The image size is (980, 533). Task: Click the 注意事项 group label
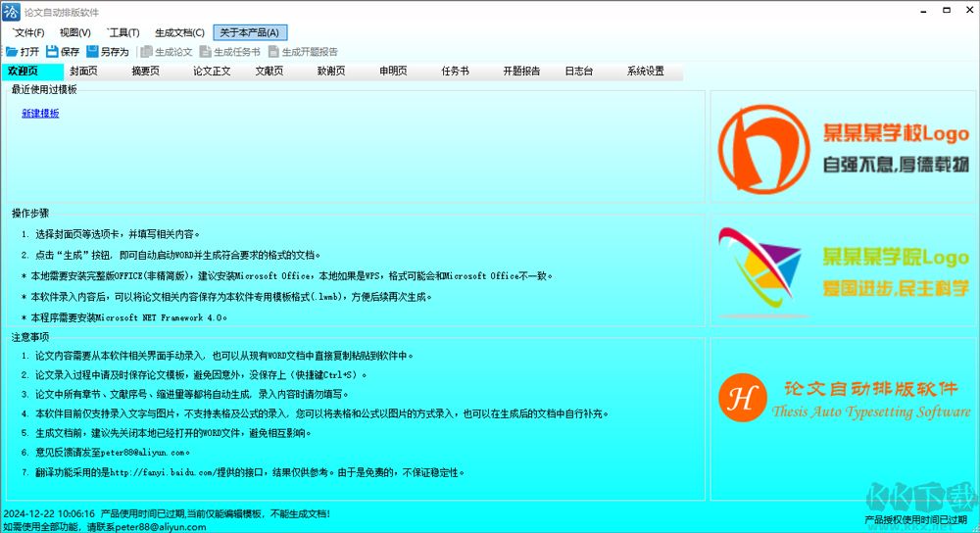point(30,337)
